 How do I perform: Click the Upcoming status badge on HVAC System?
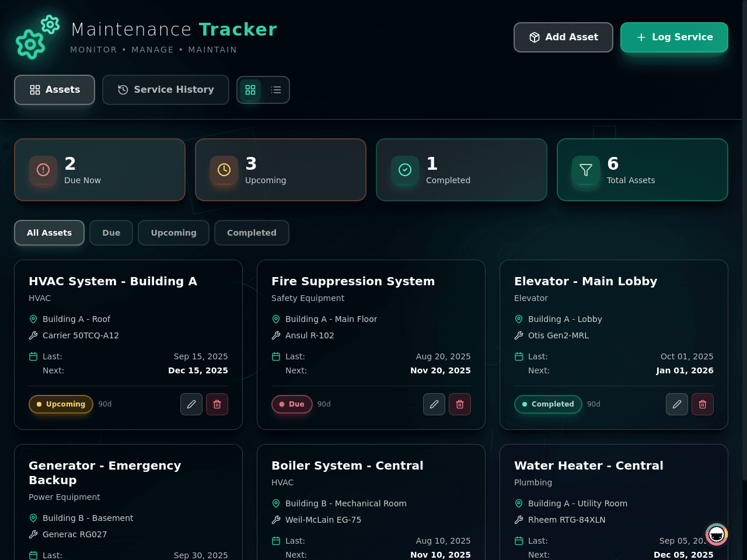[61, 404]
